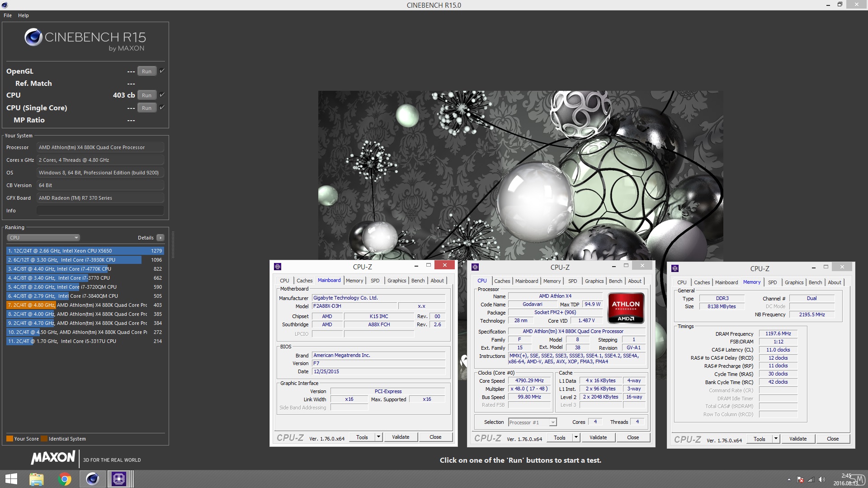Click CPU-Z title icon in Mainboard window
This screenshot has height=488, width=868.
point(278,267)
